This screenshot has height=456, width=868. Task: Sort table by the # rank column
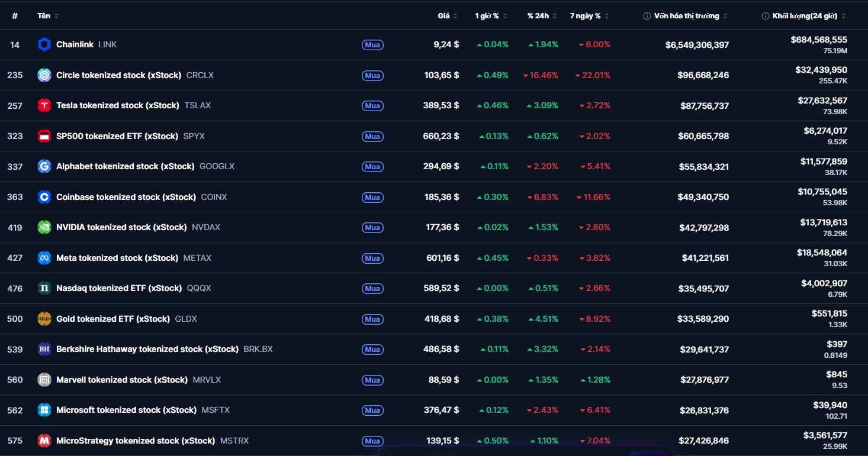15,16
